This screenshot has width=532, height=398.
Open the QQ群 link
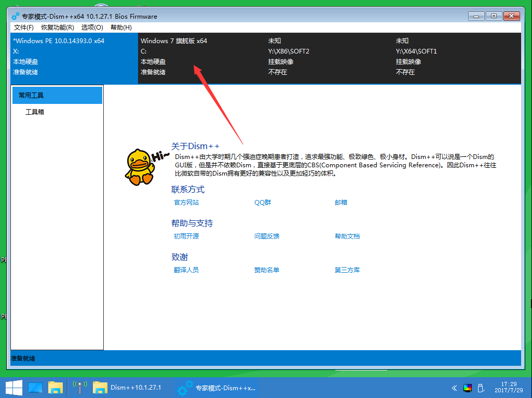(x=263, y=203)
